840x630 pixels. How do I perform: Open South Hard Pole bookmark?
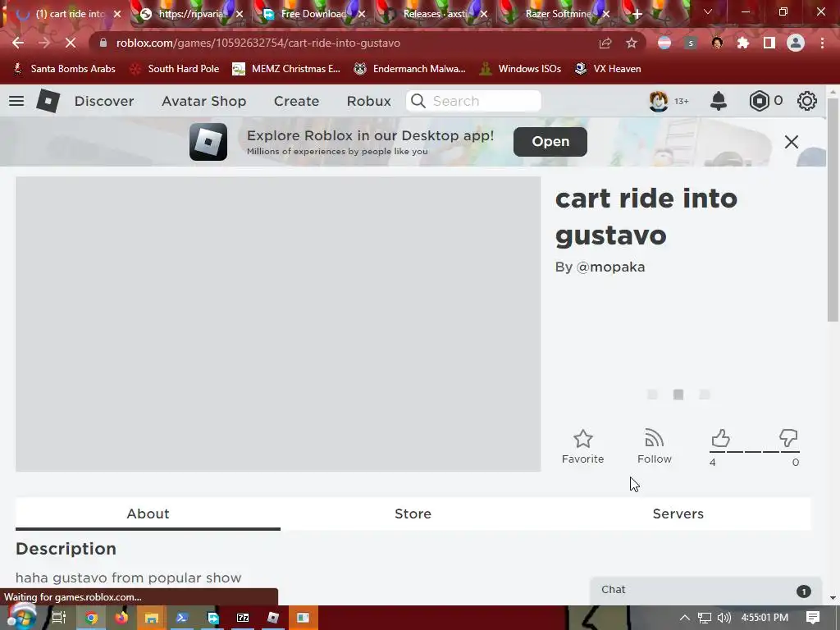(176, 69)
